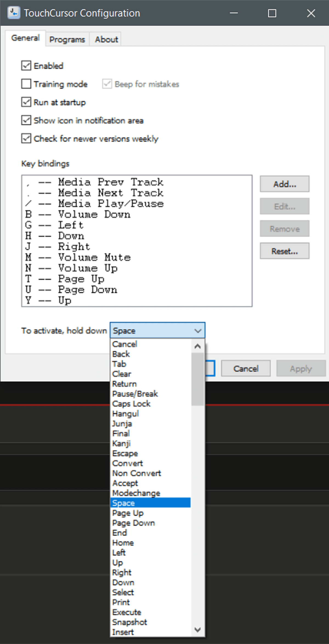Choose Accept in the key list
The width and height of the screenshot is (329, 644).
(151, 483)
